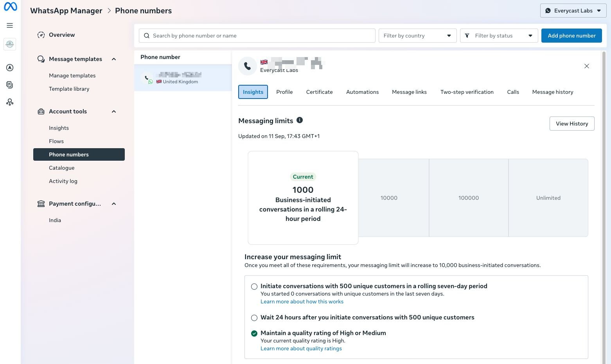611x364 pixels.
Task: Click the compass icon in left rail
Action: (x=10, y=68)
